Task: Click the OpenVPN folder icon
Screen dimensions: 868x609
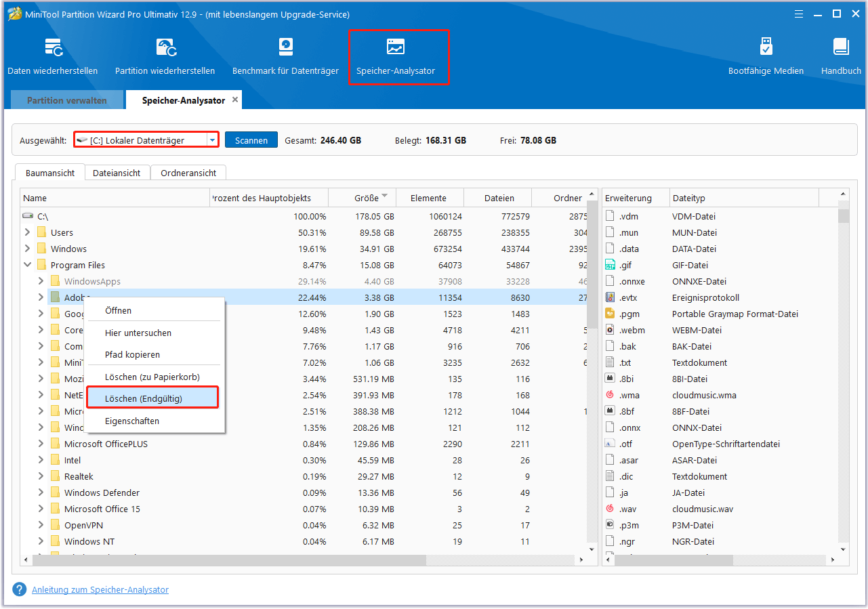Action: pos(56,525)
